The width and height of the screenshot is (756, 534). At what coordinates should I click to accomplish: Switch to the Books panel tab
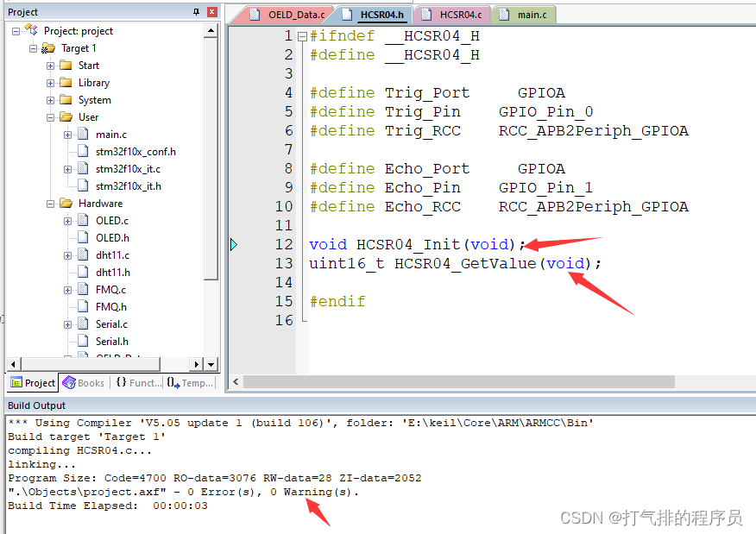pos(84,382)
